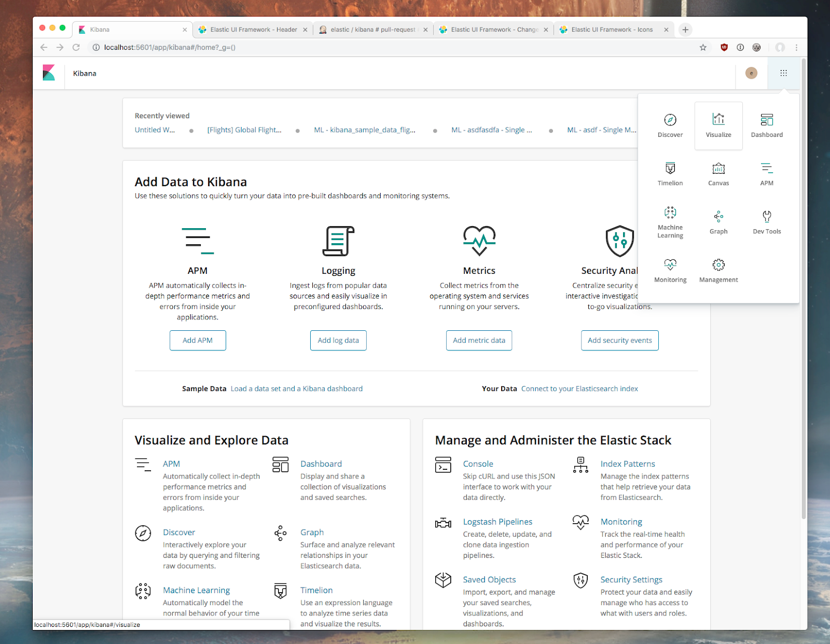Click the Add log data button
This screenshot has height=644, width=830.
click(x=338, y=340)
